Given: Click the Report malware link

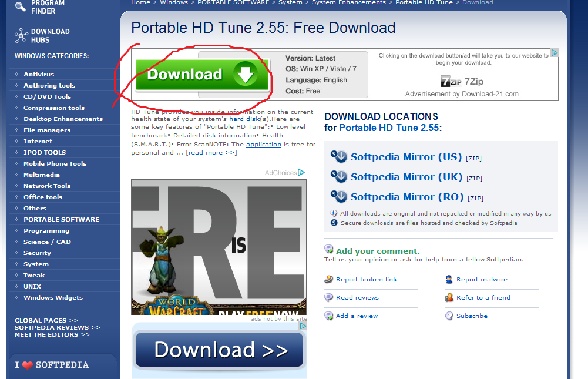Looking at the screenshot, I should (482, 279).
